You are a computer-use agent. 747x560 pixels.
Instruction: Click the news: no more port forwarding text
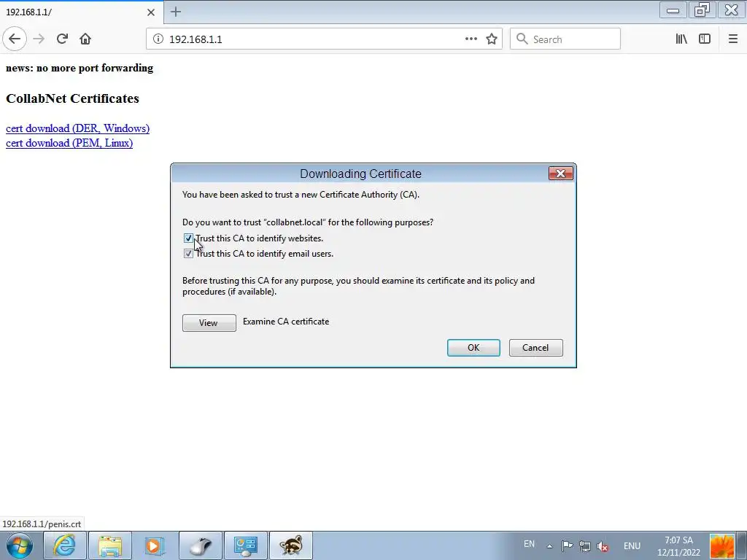pyautogui.click(x=80, y=68)
